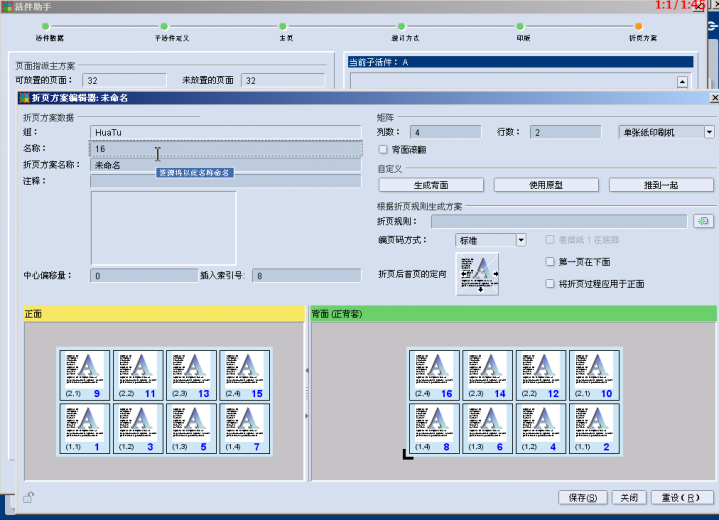This screenshot has height=520, width=719.
Task: Select page 16 thumbnail in 背面 panel
Action: pos(434,375)
